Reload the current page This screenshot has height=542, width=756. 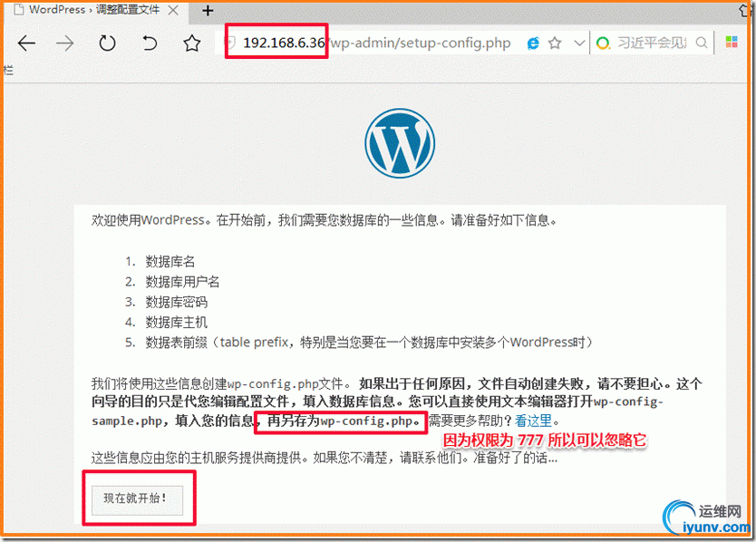tap(107, 44)
